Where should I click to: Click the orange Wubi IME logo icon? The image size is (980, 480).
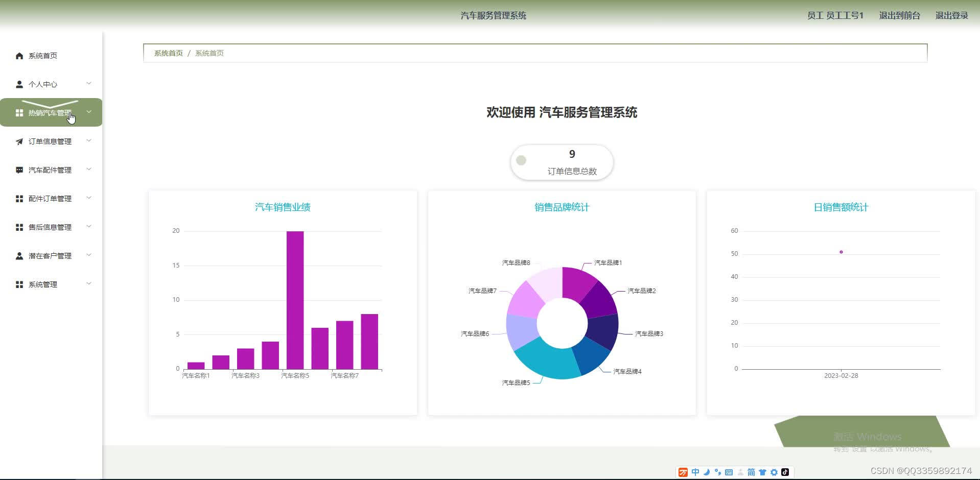[683, 472]
